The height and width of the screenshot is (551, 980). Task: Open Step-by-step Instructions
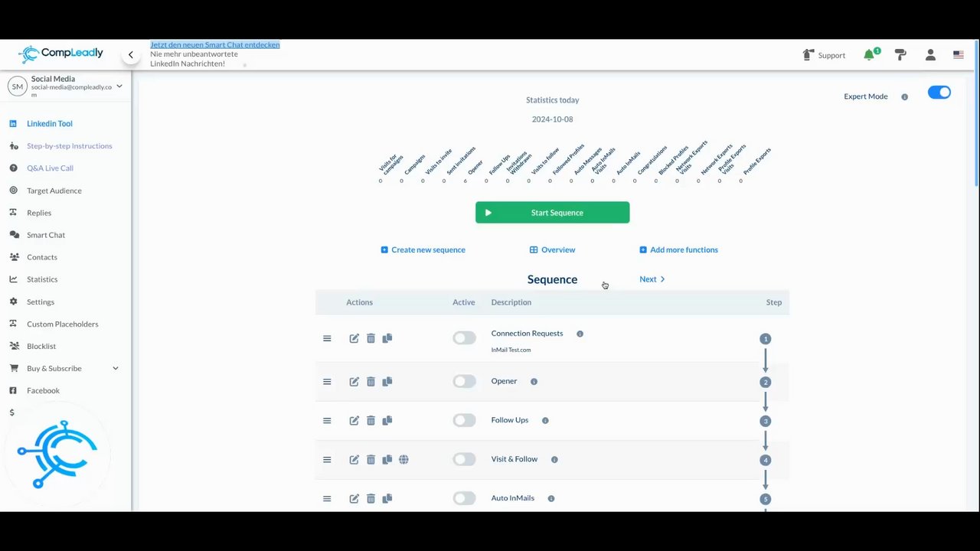click(70, 145)
